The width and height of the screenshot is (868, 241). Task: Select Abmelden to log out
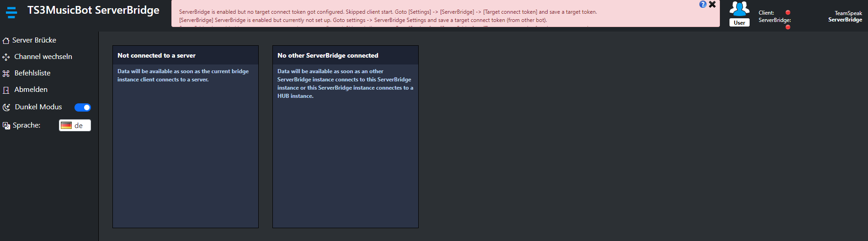point(31,90)
